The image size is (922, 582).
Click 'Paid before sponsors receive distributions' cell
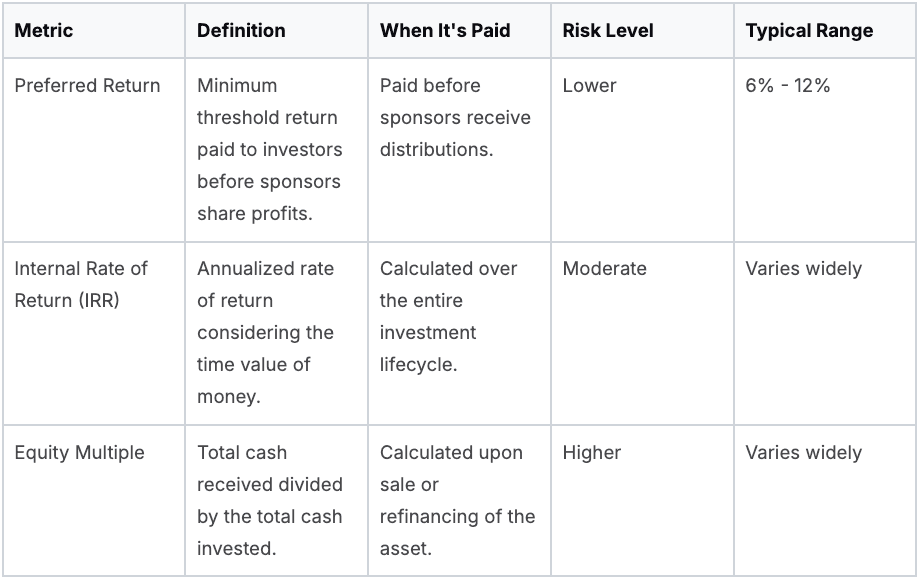coord(455,117)
